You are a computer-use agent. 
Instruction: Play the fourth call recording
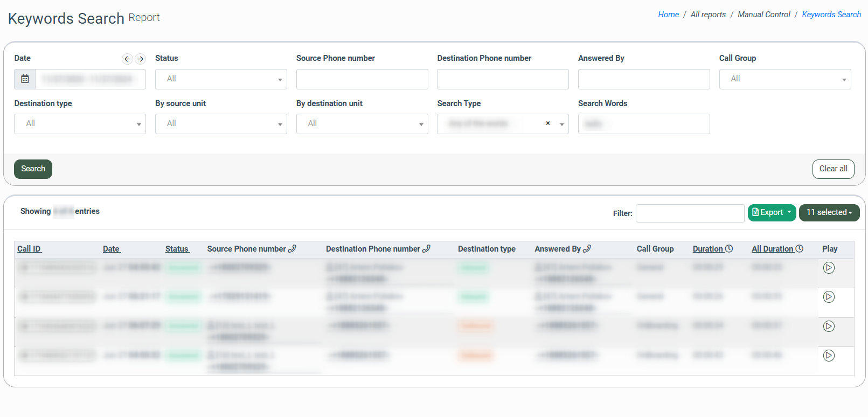(x=829, y=356)
